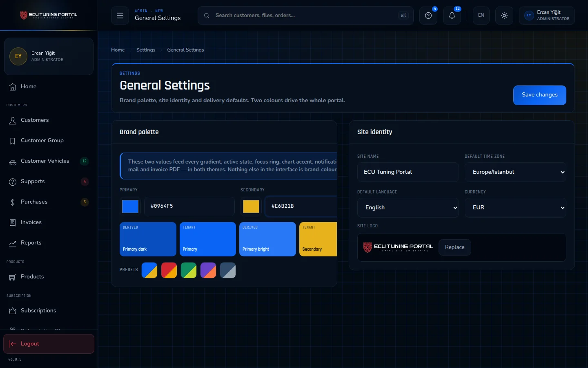588x368 pixels.
Task: Select the green-lime preset
Action: click(x=189, y=270)
